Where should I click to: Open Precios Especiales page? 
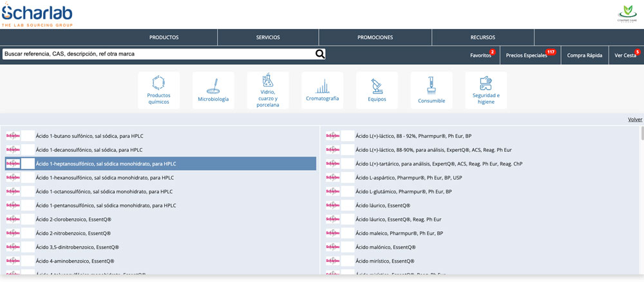click(527, 55)
